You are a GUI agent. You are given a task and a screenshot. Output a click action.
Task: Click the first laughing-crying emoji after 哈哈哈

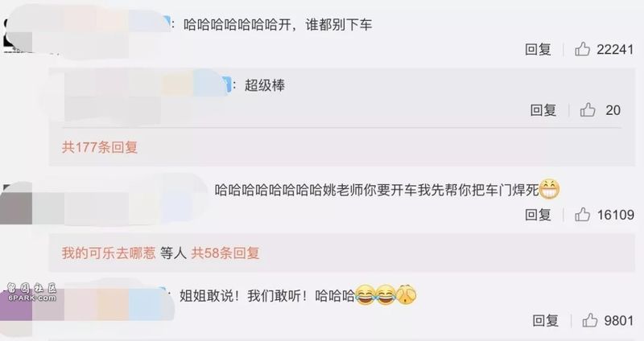coord(365,295)
